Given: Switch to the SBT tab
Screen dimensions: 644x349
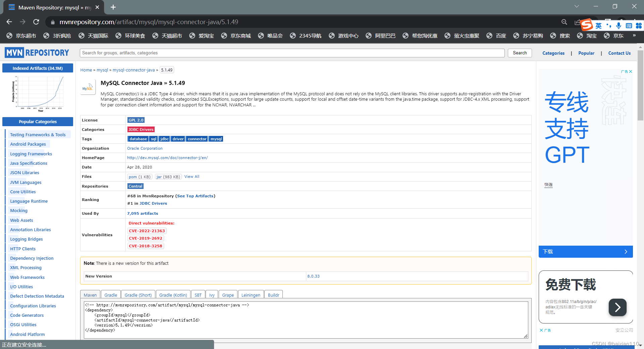Looking at the screenshot, I should (x=198, y=295).
